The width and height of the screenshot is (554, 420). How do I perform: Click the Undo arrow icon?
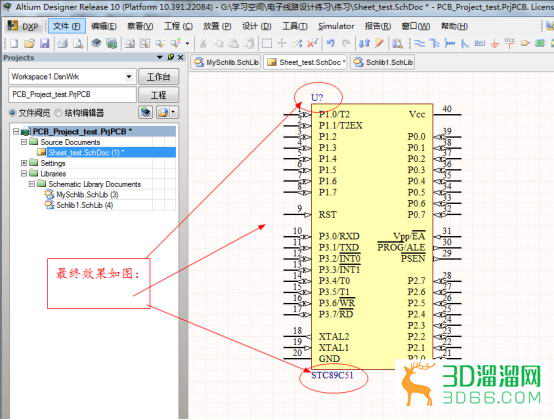pyautogui.click(x=331, y=43)
